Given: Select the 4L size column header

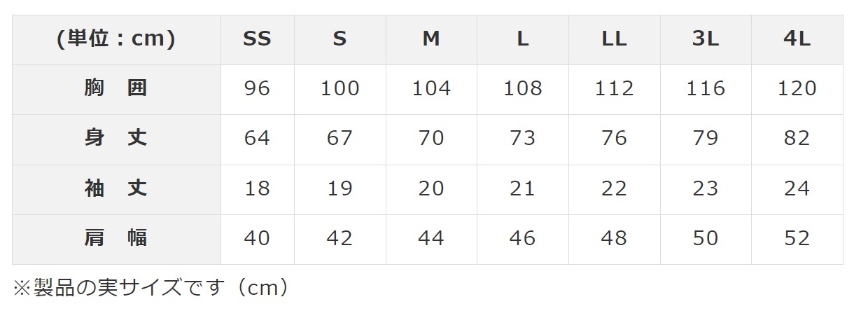Looking at the screenshot, I should pyautogui.click(x=797, y=39).
